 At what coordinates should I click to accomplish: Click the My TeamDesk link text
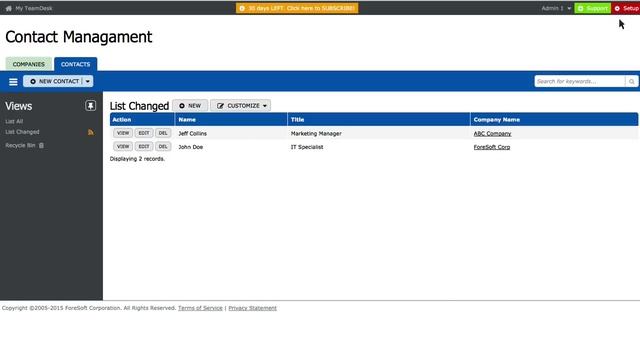click(x=34, y=8)
